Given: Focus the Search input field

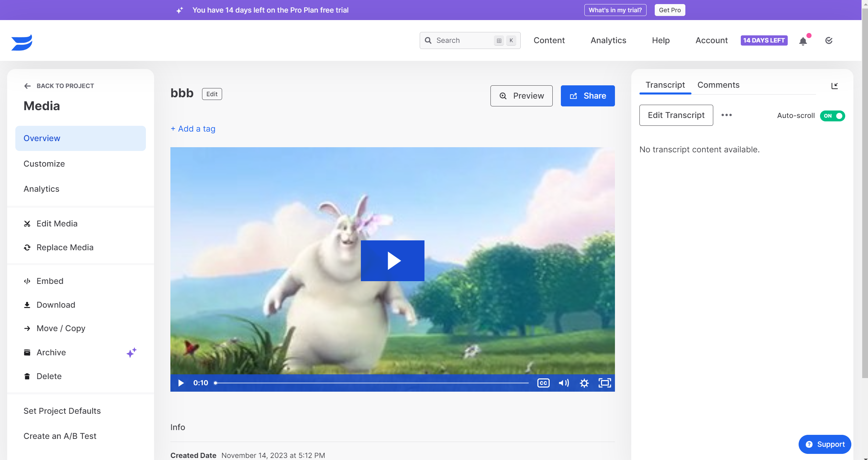Looking at the screenshot, I should (x=470, y=40).
